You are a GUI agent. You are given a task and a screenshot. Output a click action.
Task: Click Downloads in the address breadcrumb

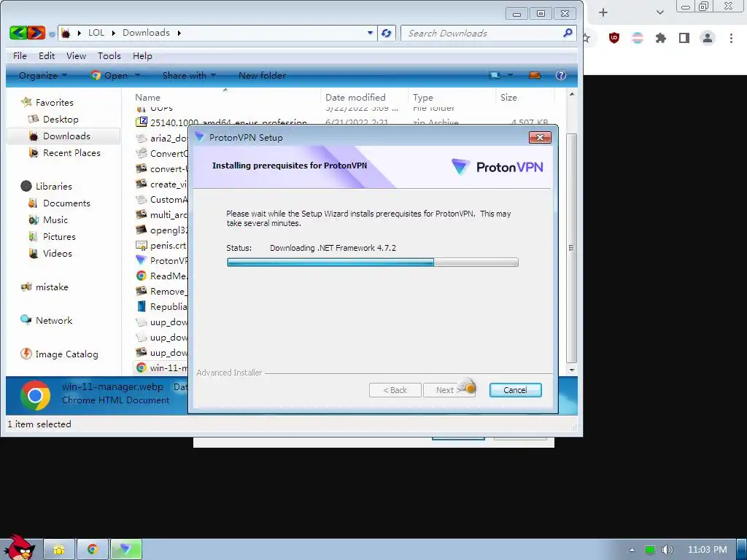pyautogui.click(x=146, y=32)
